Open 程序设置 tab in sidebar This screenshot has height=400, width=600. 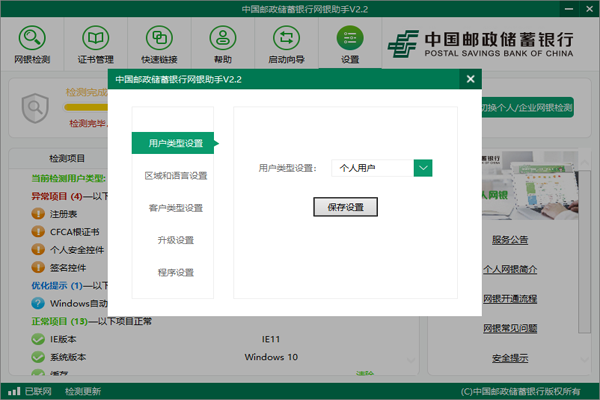click(175, 272)
